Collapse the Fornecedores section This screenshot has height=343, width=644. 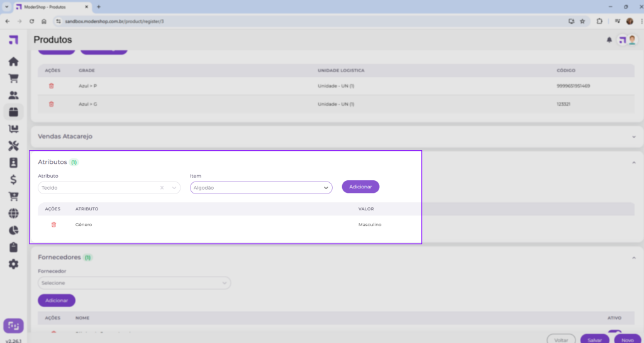click(633, 257)
